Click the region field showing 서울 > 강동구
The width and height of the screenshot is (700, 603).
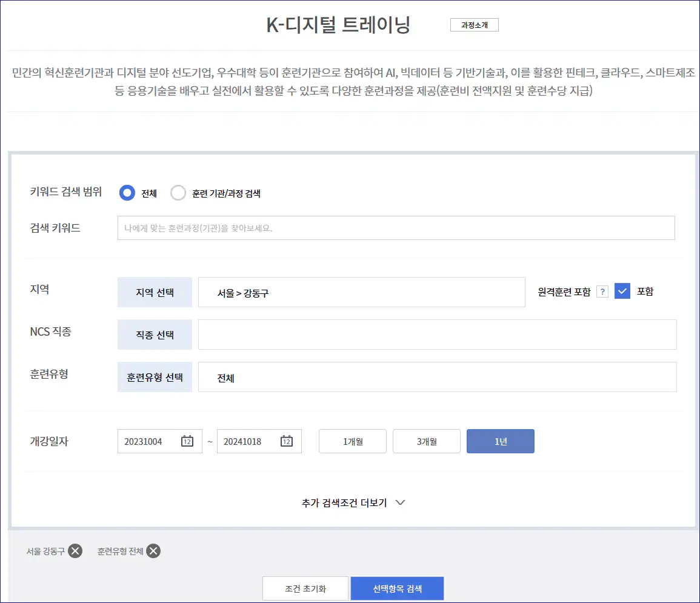[362, 292]
